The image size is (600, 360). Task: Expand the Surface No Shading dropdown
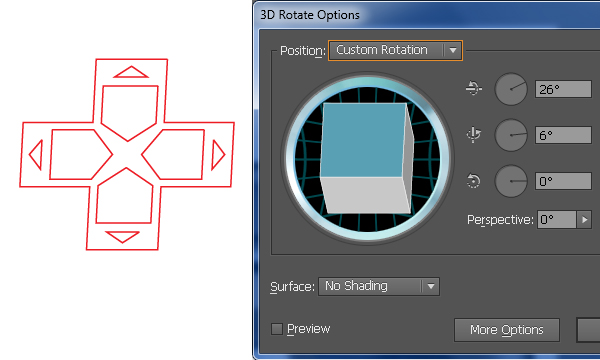(379, 286)
